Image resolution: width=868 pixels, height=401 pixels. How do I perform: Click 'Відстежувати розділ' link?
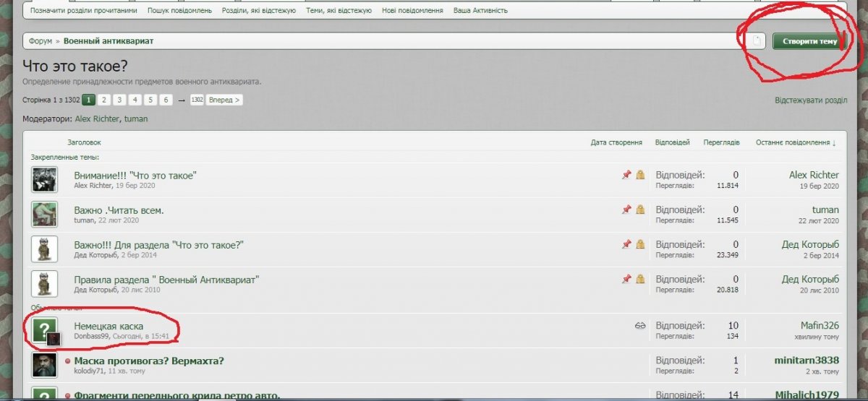(811, 100)
